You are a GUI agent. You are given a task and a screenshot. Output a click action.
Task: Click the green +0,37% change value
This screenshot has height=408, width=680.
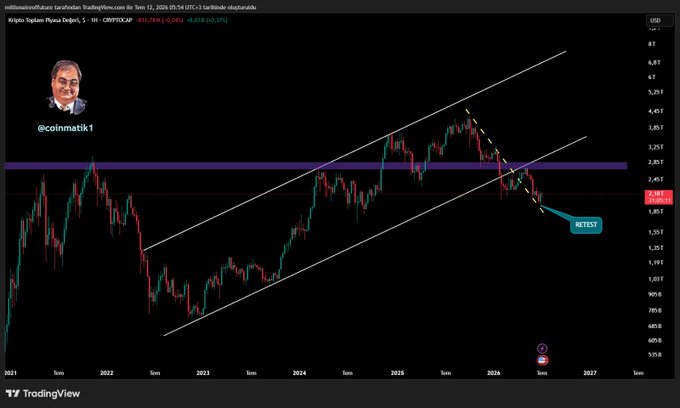click(216, 20)
